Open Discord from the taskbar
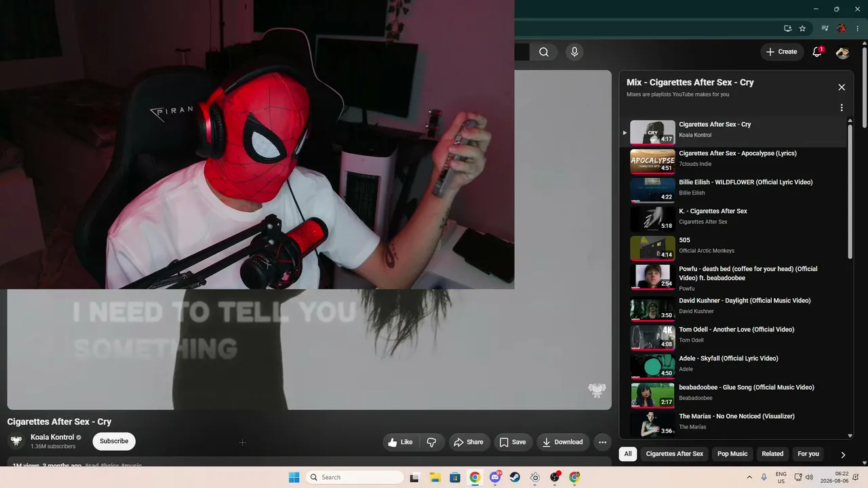 tap(495, 477)
